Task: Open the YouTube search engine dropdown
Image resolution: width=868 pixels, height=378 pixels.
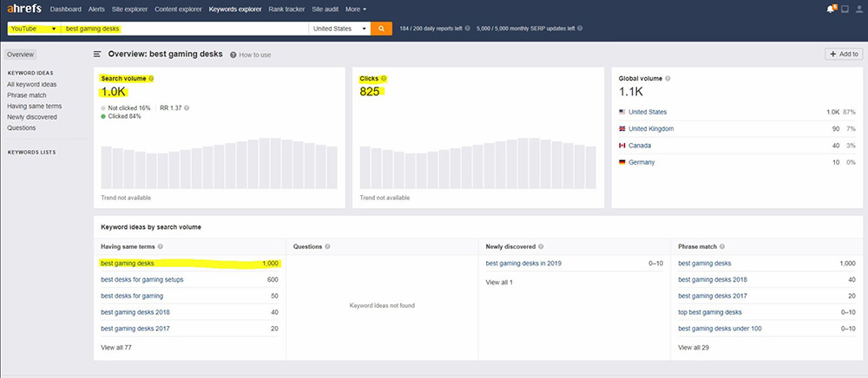Action: [33, 29]
